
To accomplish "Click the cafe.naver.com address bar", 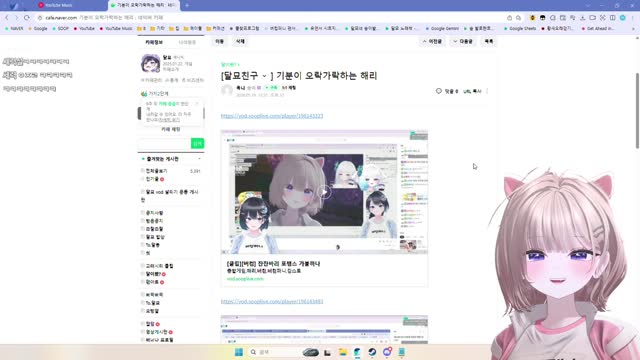I will [269, 18].
